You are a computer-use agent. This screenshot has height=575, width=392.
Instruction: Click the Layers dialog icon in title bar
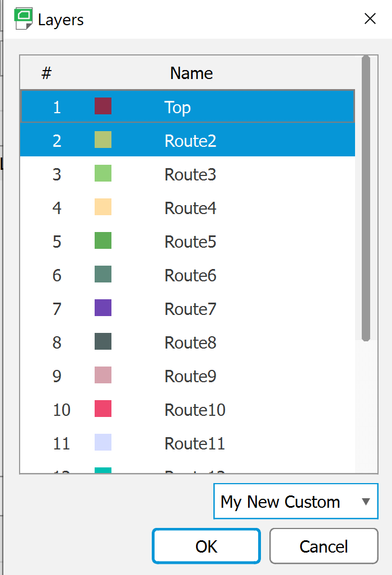pyautogui.click(x=24, y=18)
